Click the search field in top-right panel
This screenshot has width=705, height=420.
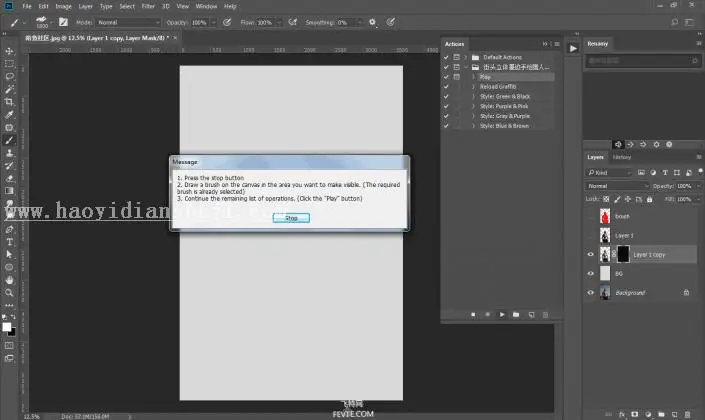(643, 60)
